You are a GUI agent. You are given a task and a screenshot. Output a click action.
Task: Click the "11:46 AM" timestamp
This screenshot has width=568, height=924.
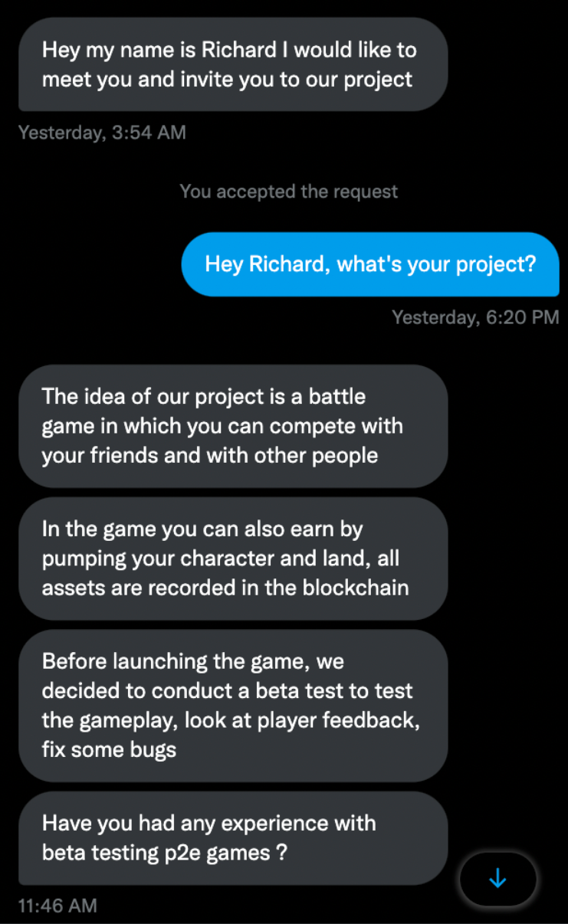coord(57,906)
